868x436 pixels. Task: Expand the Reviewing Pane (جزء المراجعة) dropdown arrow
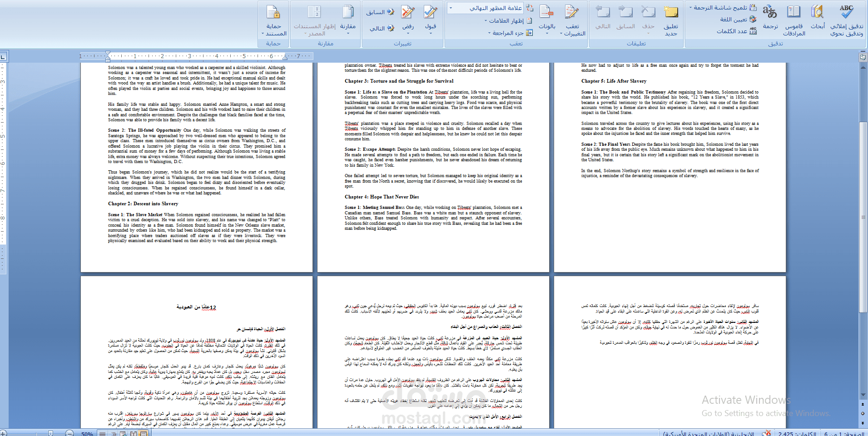click(490, 33)
